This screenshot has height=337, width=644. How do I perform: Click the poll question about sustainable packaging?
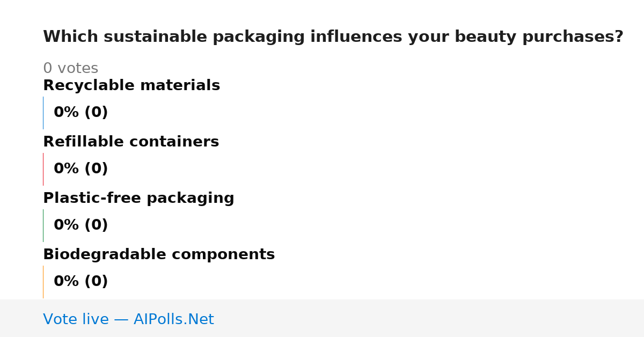(333, 37)
